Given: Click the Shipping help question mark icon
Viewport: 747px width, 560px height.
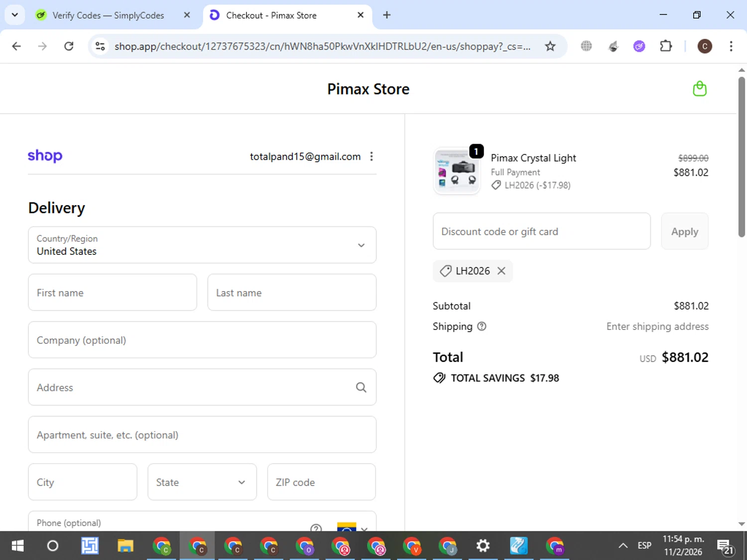Looking at the screenshot, I should coord(482,327).
